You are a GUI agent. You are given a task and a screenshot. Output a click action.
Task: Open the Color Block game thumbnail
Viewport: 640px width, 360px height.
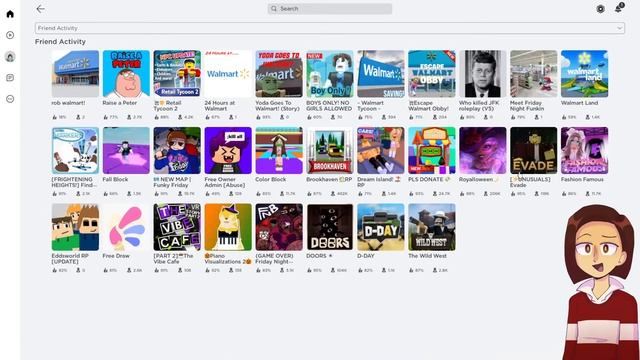[x=279, y=150]
